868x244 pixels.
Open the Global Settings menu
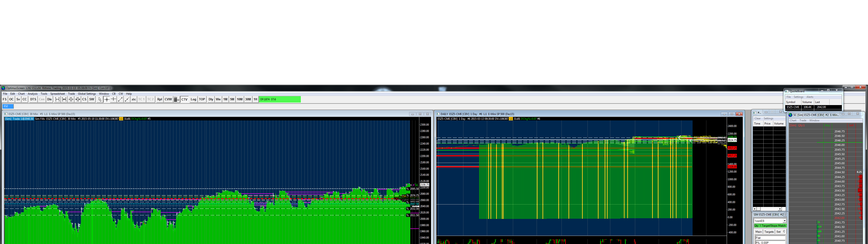87,94
